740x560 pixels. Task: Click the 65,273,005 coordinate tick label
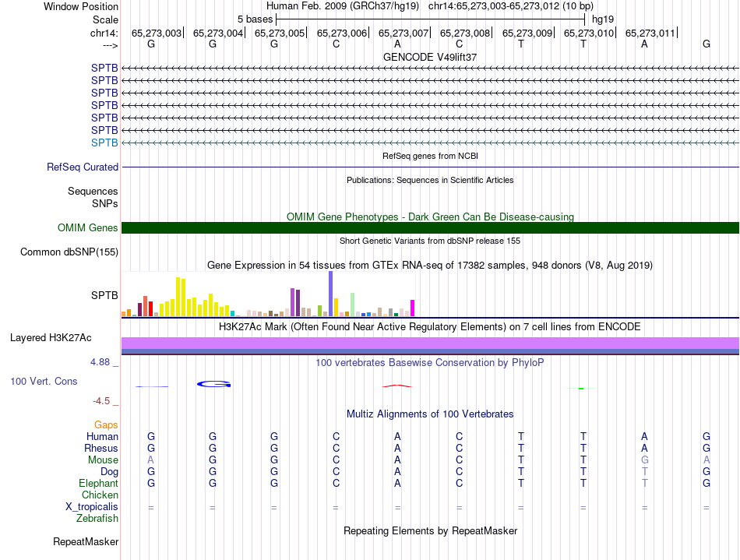pyautogui.click(x=280, y=33)
